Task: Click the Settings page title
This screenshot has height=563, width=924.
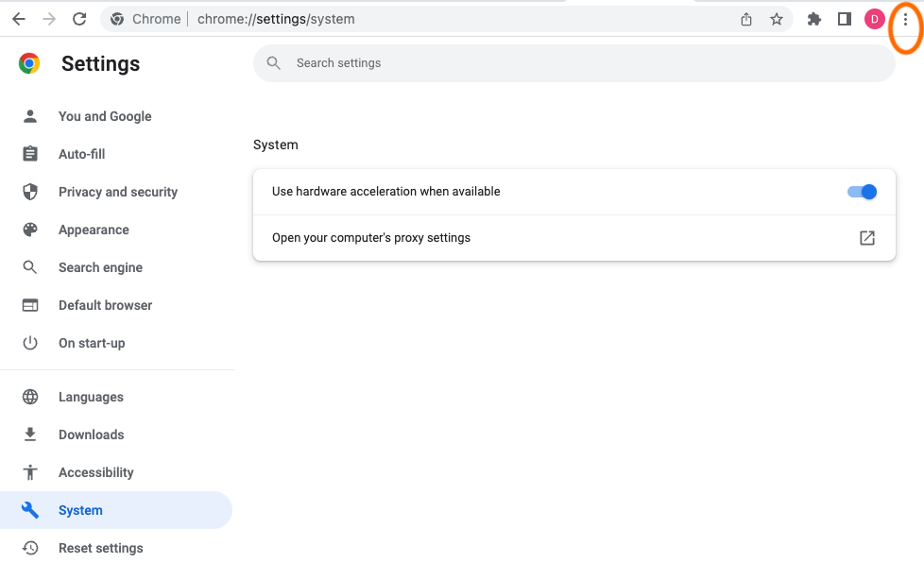Action: (101, 63)
